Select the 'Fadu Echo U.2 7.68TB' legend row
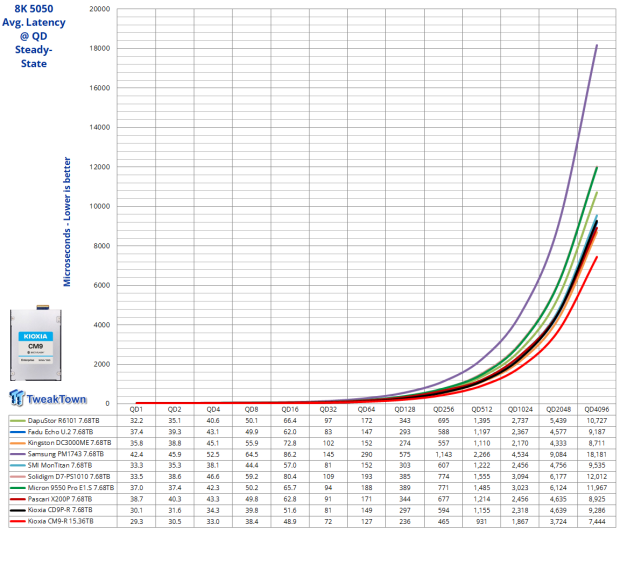 (x=63, y=432)
